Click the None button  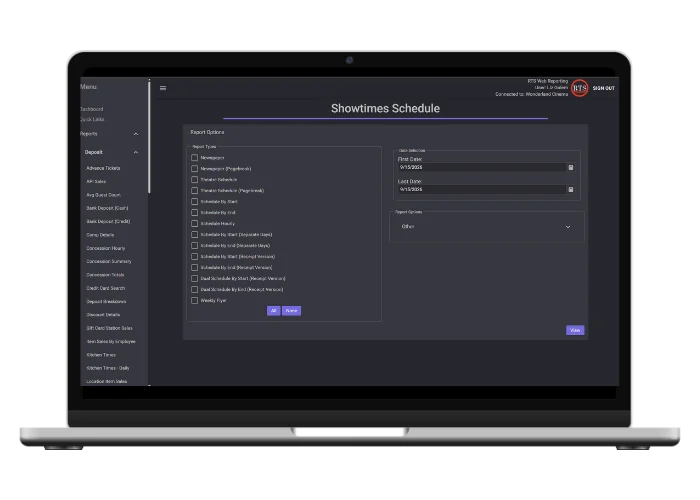(x=292, y=311)
